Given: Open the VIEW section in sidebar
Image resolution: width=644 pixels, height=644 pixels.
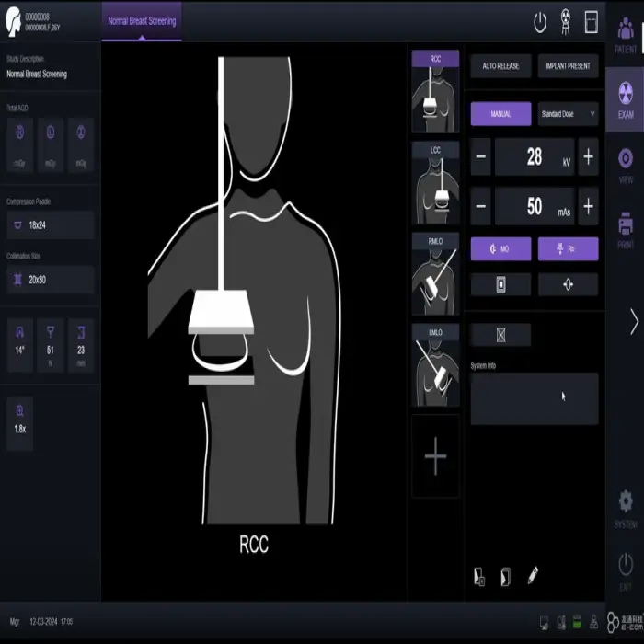Looking at the screenshot, I should 625,164.
